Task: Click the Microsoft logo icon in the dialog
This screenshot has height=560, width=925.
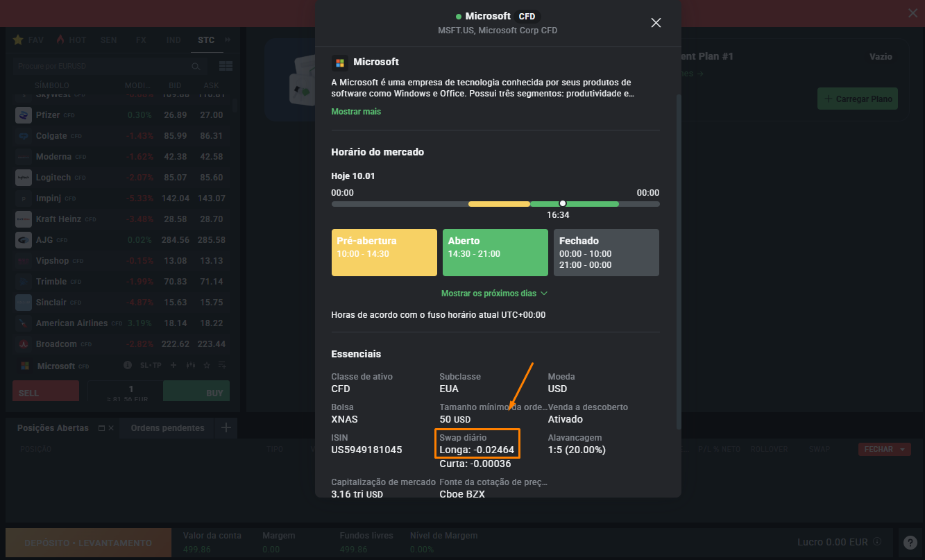Action: pyautogui.click(x=339, y=62)
